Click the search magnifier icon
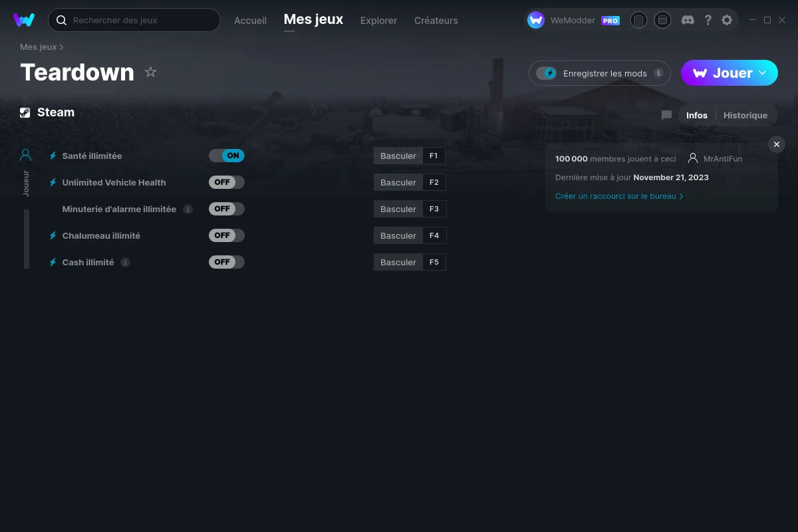798x532 pixels. pos(61,20)
